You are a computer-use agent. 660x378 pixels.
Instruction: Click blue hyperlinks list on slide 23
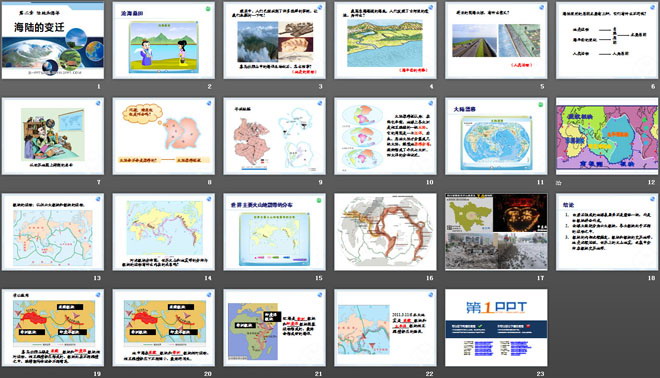pyautogui.click(x=497, y=348)
